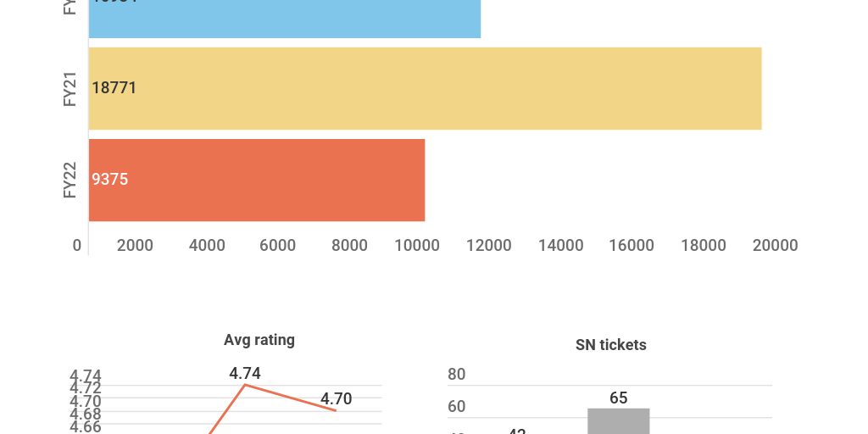Viewport: 868px width, 434px height.
Task: Click the 65 data label in SN tickets
Action: click(x=619, y=398)
